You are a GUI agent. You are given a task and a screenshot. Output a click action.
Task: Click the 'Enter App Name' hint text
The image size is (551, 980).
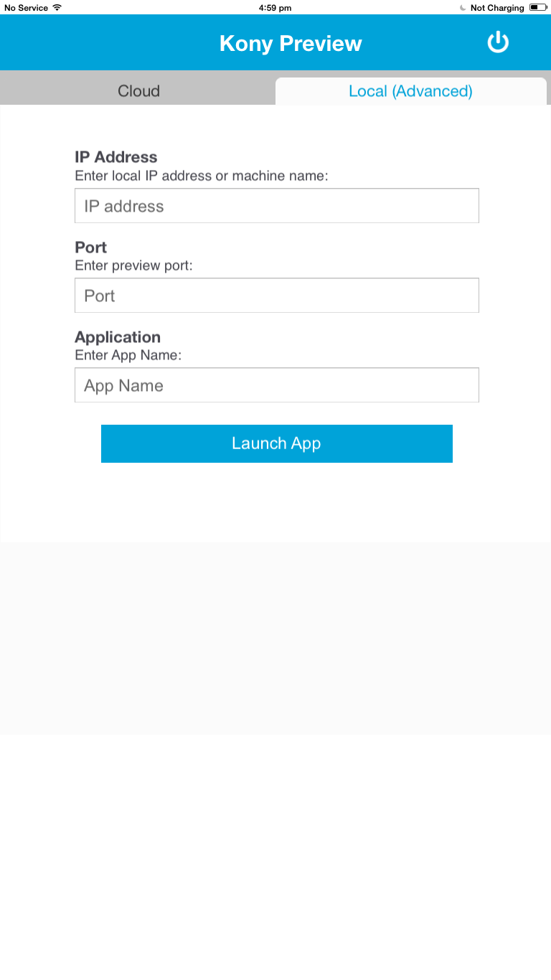[128, 355]
